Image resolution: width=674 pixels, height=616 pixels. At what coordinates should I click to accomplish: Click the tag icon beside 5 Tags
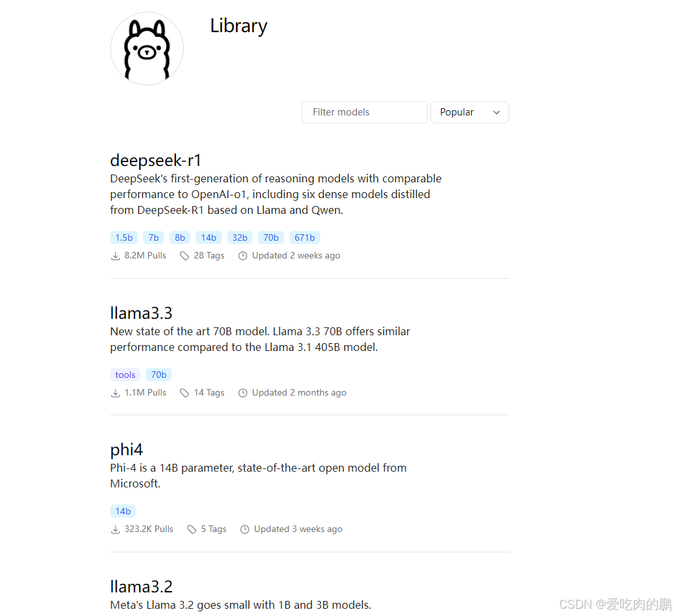[192, 529]
